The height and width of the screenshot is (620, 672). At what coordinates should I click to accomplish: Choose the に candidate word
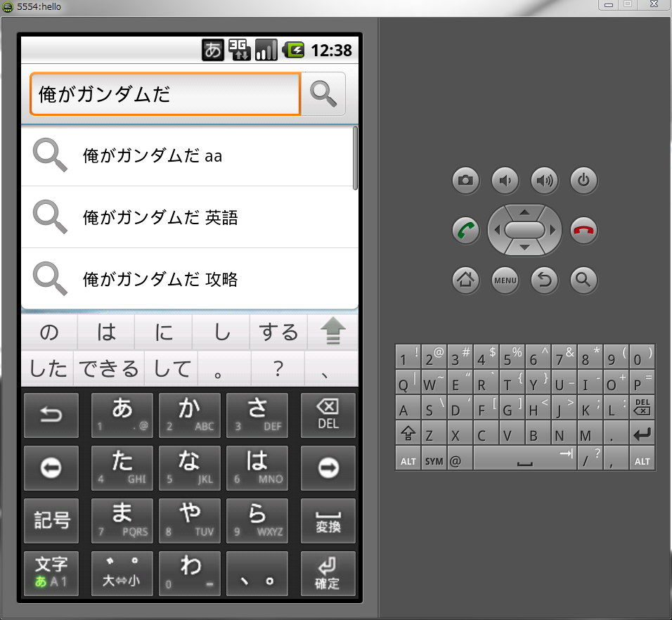pyautogui.click(x=164, y=332)
